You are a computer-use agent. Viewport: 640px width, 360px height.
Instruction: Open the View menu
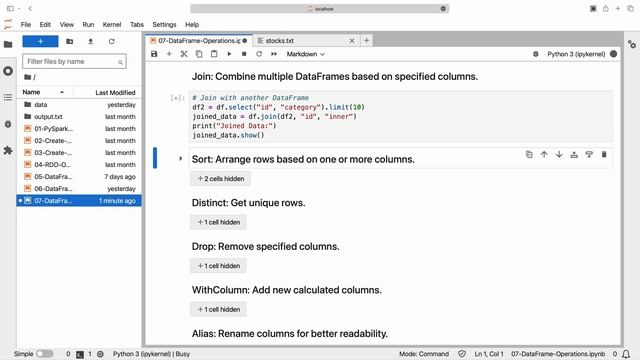[x=67, y=24]
